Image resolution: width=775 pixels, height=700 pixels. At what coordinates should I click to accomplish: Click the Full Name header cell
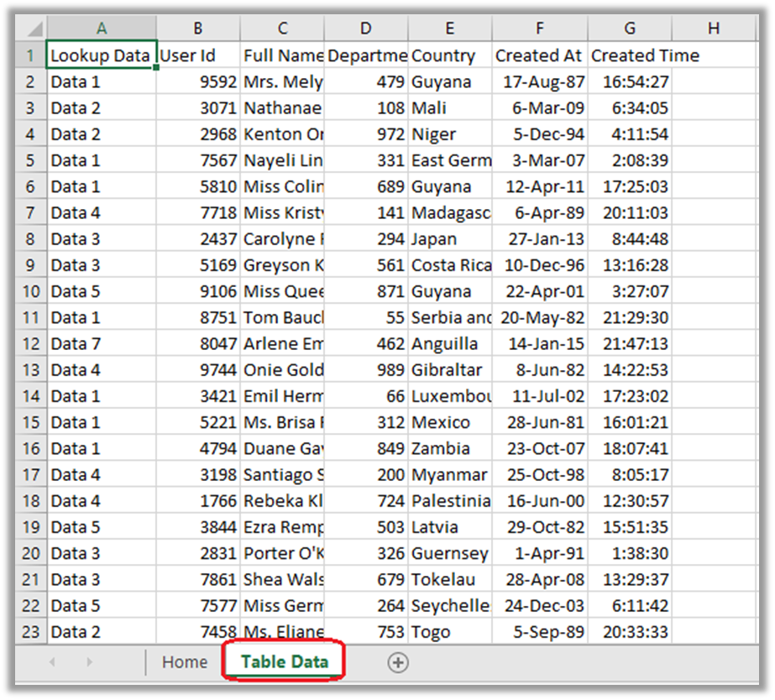coord(282,55)
